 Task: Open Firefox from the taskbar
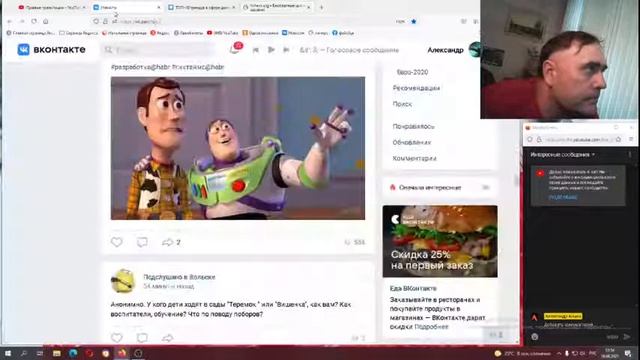pos(122,353)
